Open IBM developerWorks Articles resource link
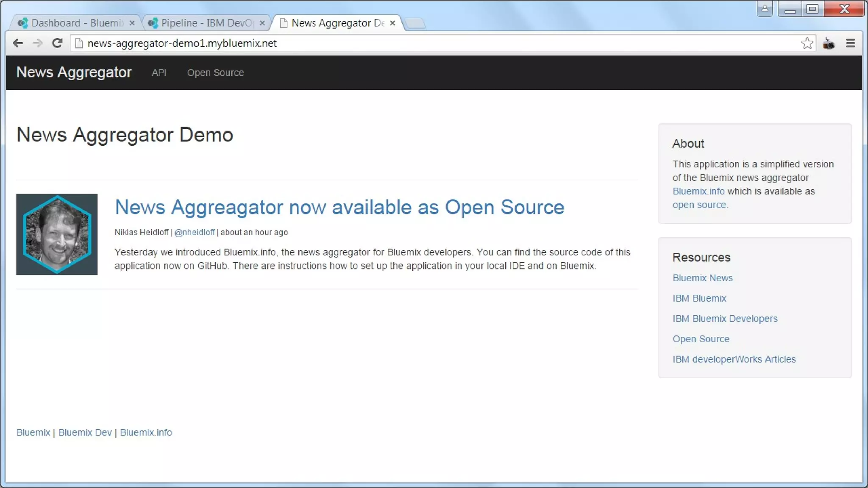Screen dimensions: 868x488 734,359
